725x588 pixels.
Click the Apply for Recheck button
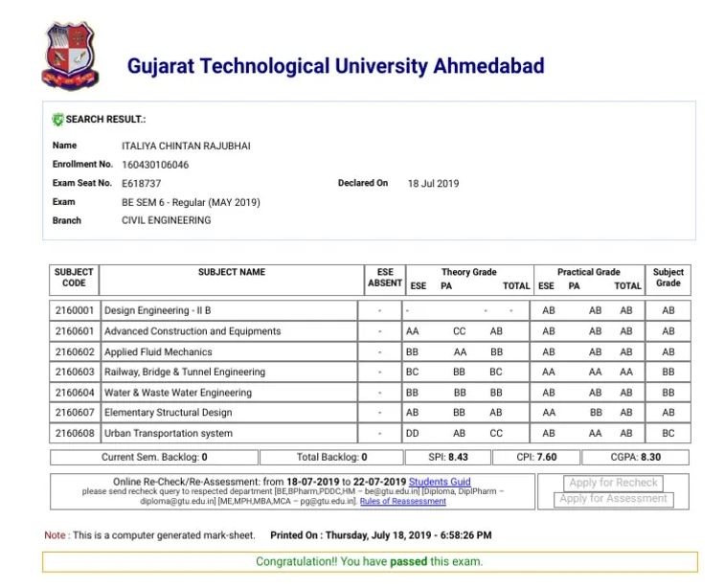tap(613, 483)
